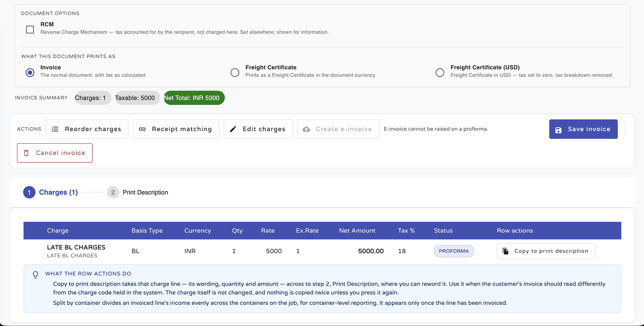Save the invoice
The height and width of the screenshot is (326, 644).
coord(583,129)
